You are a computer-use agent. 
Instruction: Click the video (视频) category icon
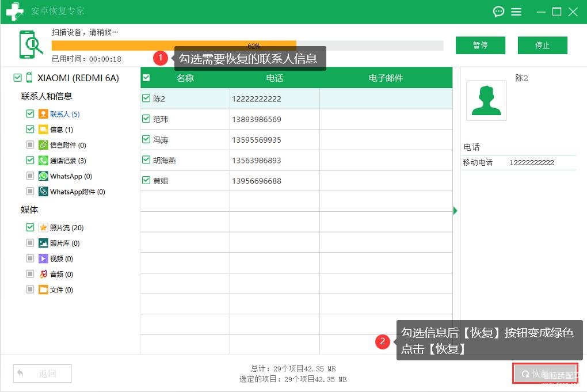coord(43,258)
